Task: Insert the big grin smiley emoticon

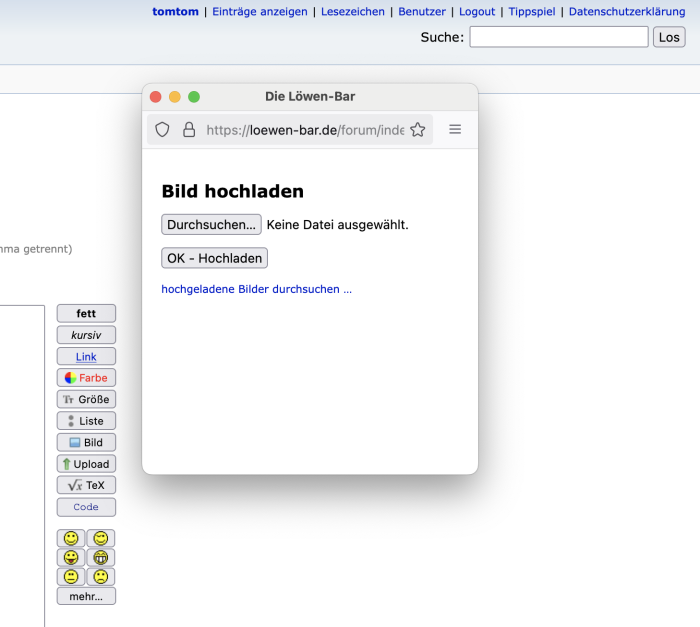Action: coord(101,557)
